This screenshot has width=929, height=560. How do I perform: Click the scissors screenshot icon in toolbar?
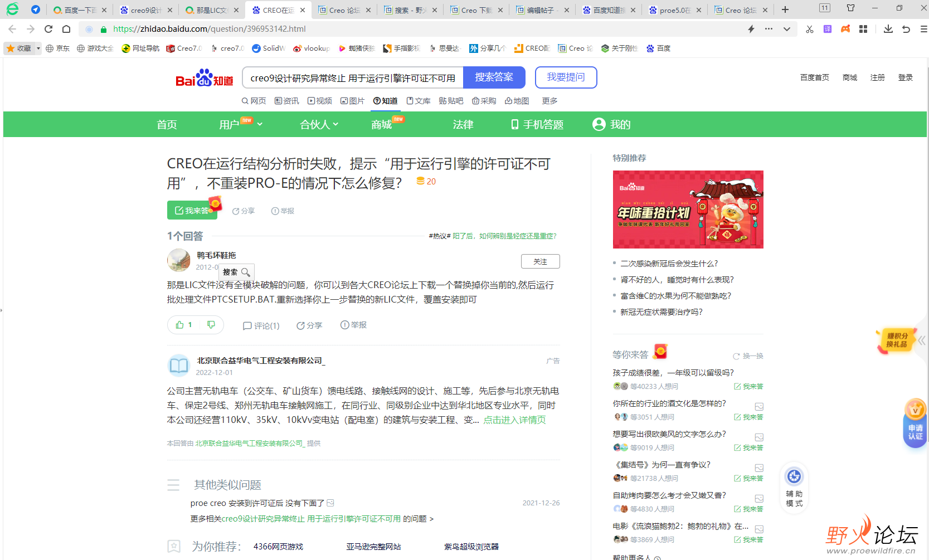click(x=809, y=29)
